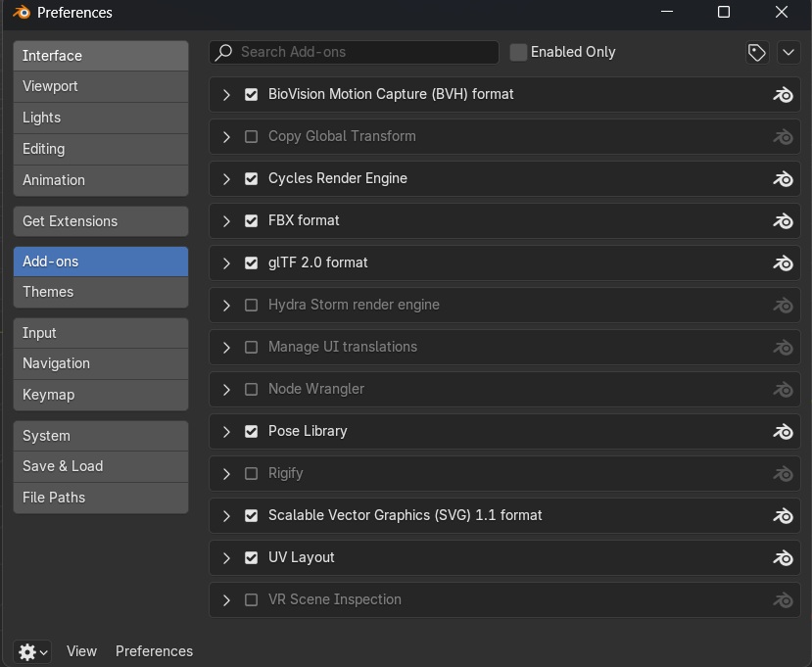
Task: Click Blender icon on UV Layout row
Action: coord(783,557)
